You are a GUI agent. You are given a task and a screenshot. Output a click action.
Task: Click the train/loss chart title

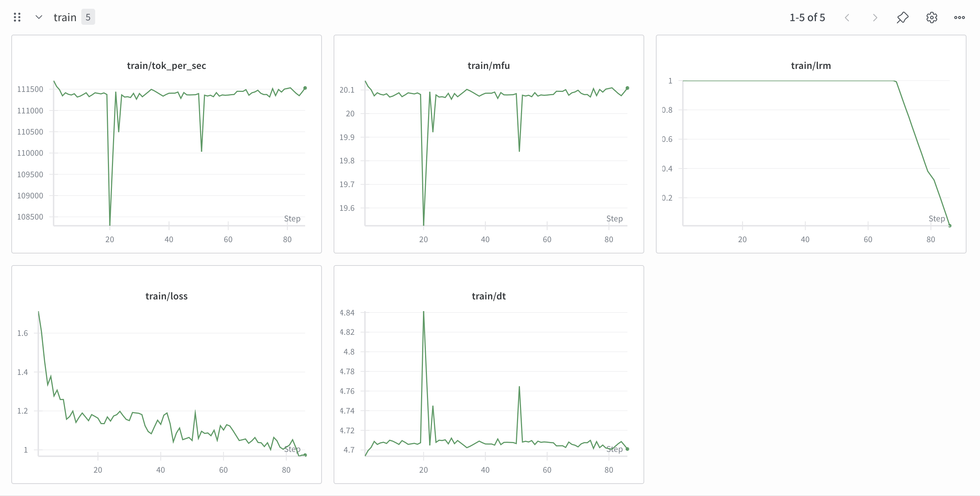pyautogui.click(x=166, y=296)
